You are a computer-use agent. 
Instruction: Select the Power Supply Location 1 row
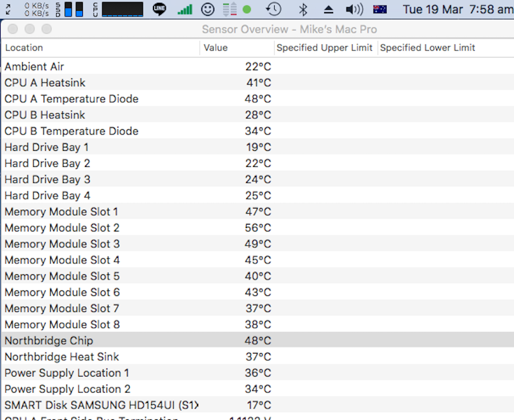pyautogui.click(x=258, y=373)
